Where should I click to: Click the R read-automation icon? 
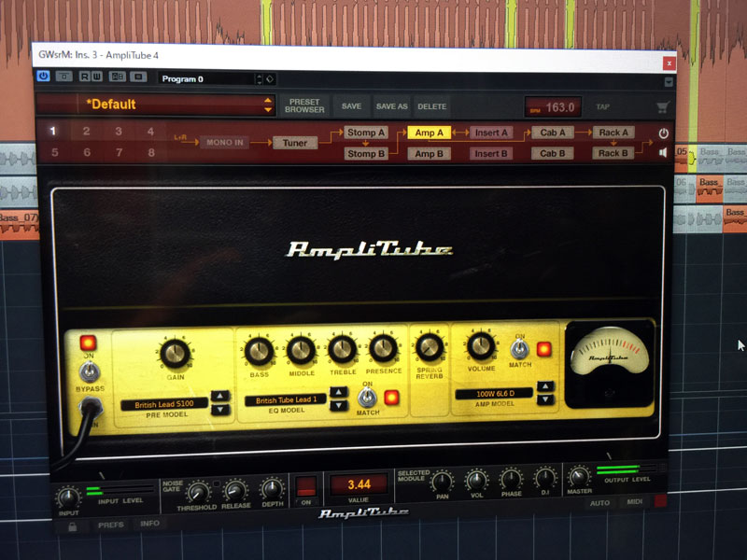(x=85, y=77)
